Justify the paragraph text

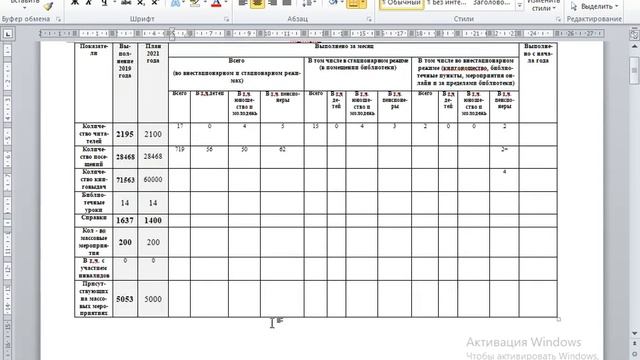[x=287, y=3]
